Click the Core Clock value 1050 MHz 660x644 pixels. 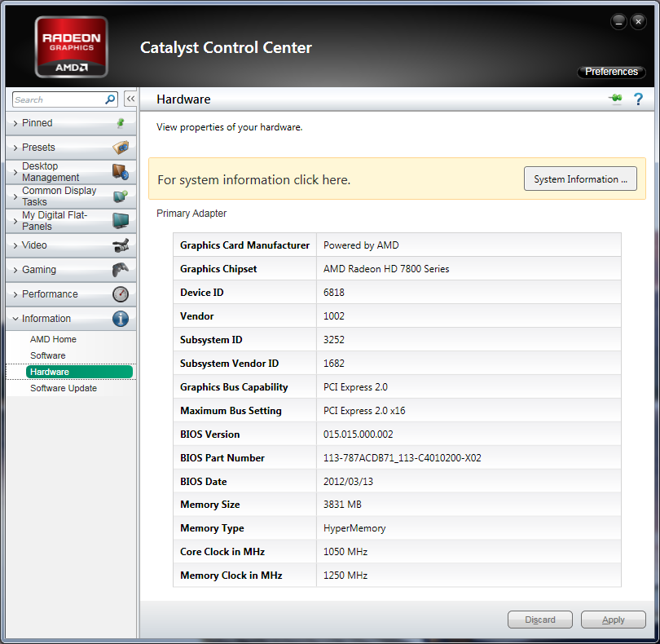[x=345, y=552]
